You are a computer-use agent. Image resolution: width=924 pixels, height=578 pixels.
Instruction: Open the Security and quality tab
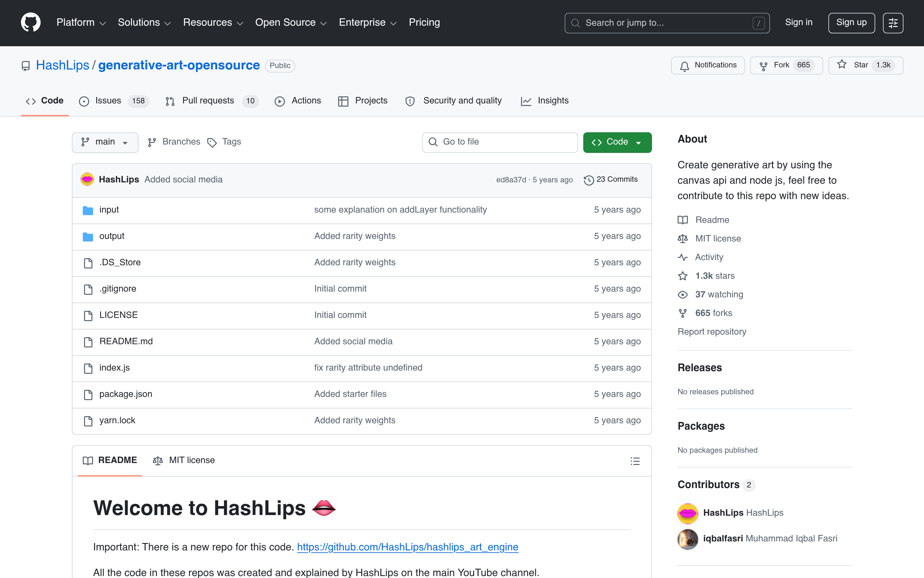(454, 101)
